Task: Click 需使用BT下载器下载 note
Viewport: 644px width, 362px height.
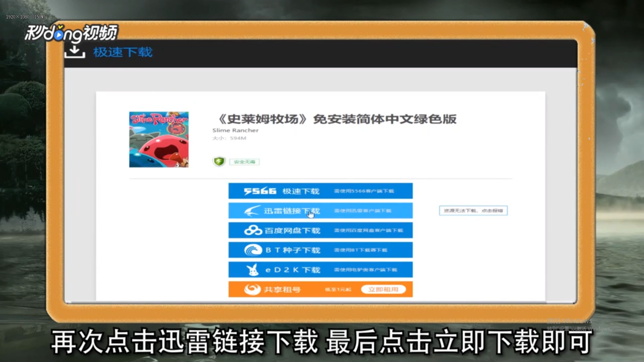Action: tap(361, 250)
